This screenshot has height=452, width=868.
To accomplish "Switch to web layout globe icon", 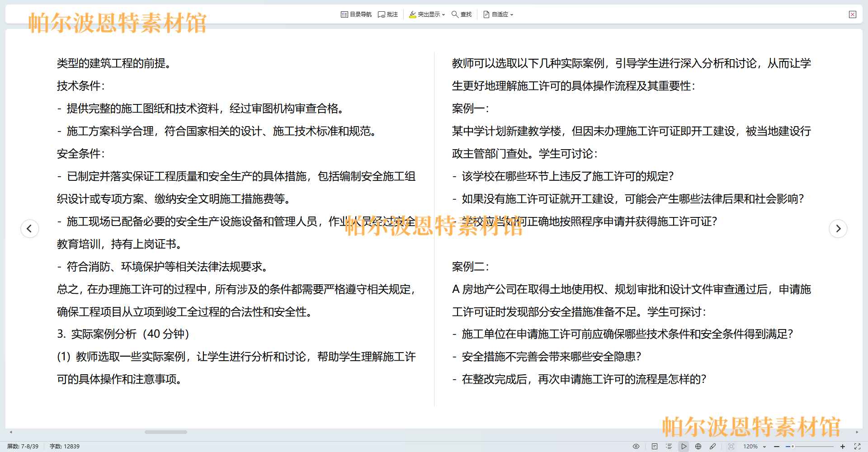I will coord(698,446).
